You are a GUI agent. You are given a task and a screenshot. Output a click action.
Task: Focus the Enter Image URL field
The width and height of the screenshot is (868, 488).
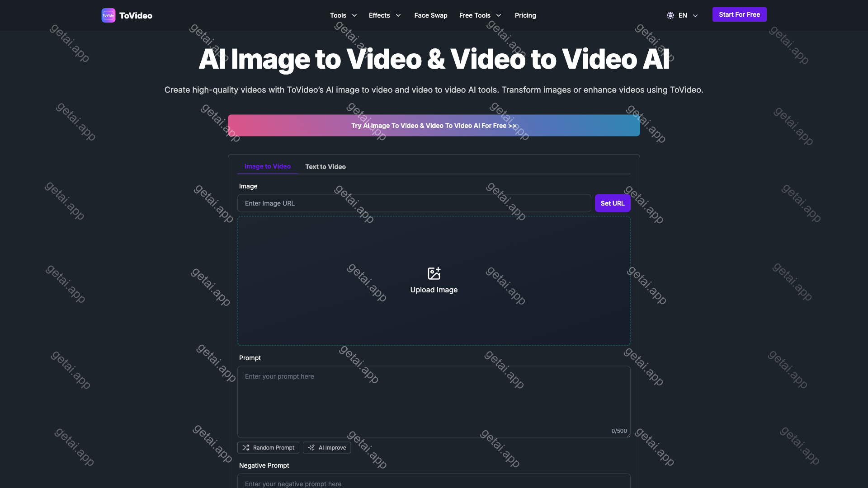point(414,203)
